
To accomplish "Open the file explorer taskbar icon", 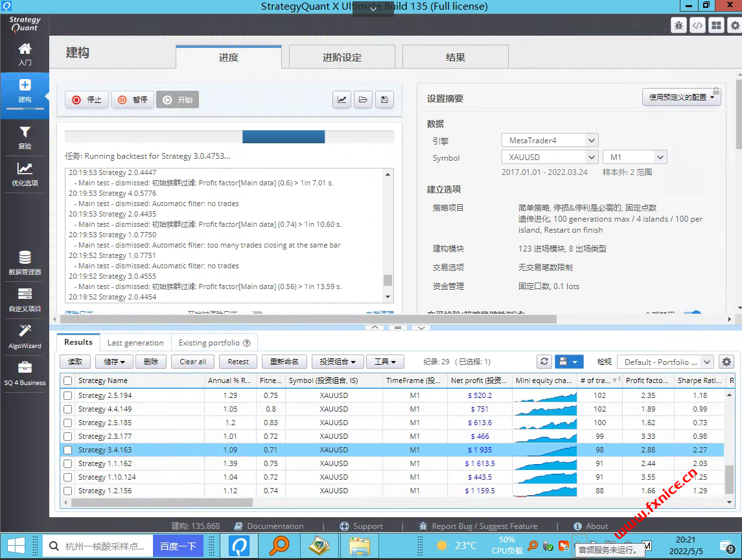I will click(360, 546).
